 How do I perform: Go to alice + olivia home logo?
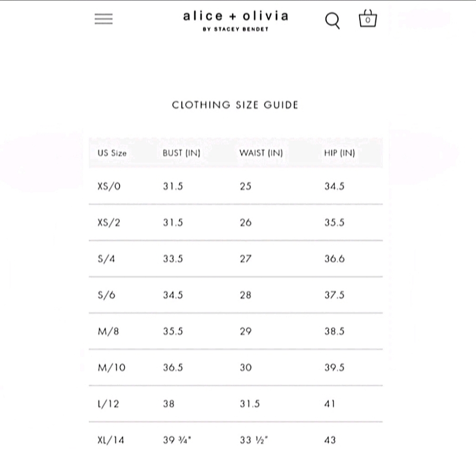(236, 16)
